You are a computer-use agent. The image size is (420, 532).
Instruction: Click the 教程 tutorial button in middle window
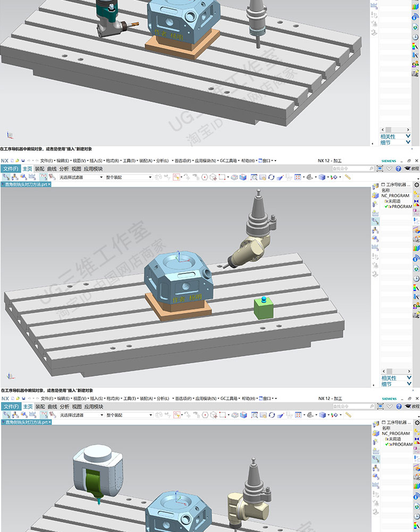click(411, 169)
